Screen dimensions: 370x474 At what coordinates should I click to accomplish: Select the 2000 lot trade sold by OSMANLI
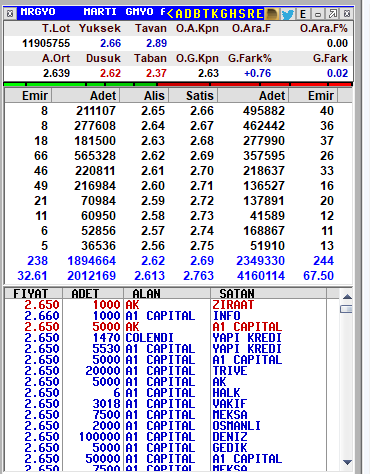[x=166, y=426]
